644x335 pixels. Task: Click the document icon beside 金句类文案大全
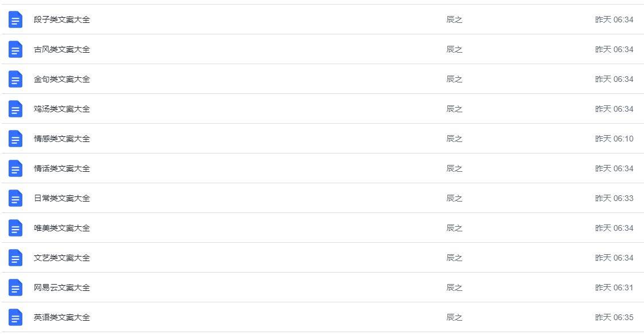point(15,79)
